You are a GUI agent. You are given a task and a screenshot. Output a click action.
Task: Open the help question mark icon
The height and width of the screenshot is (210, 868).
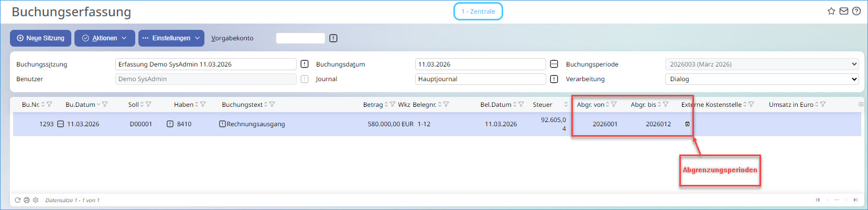tap(856, 11)
